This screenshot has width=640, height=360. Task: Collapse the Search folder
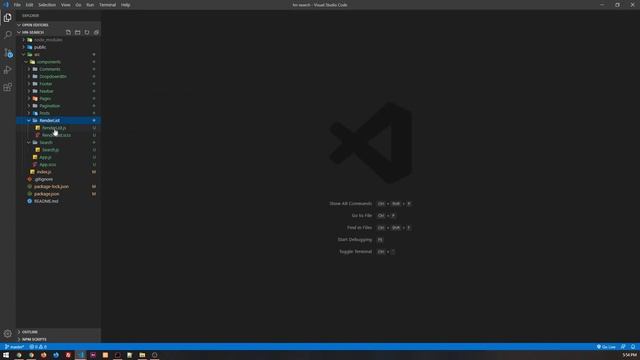58,142
